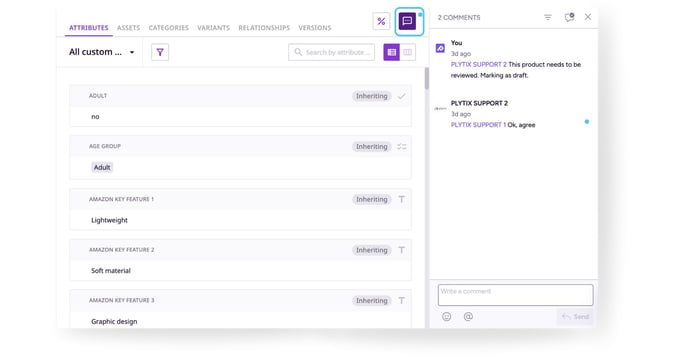This screenshot has height=364, width=688.
Task: Click the AMAZON KEY FEATURE 3 label
Action: point(122,300)
